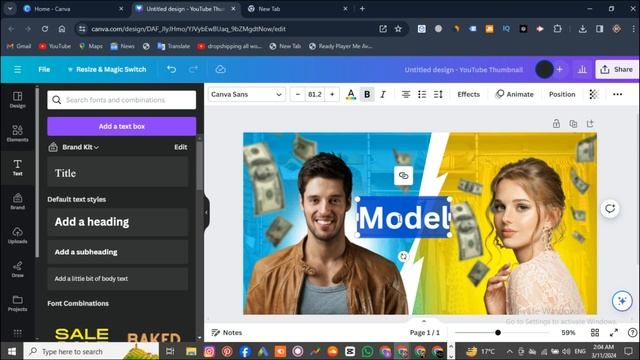The width and height of the screenshot is (640, 360).
Task: Switch to the New Tab browser tab
Action: click(298, 9)
